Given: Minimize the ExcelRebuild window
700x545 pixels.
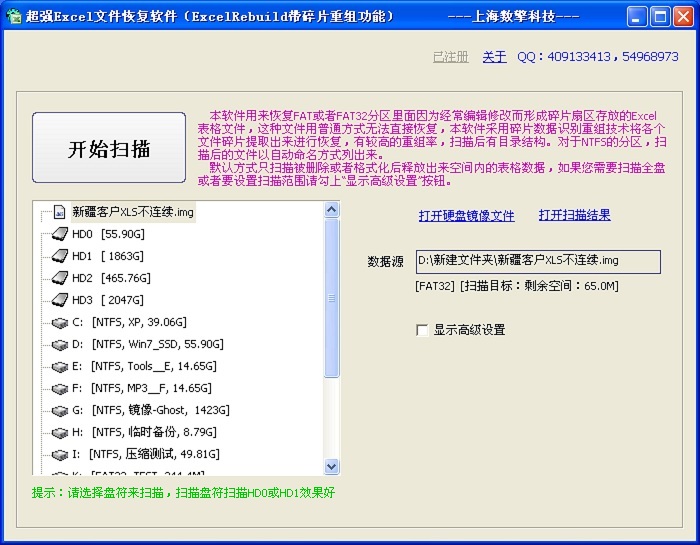Looking at the screenshot, I should click(636, 17).
